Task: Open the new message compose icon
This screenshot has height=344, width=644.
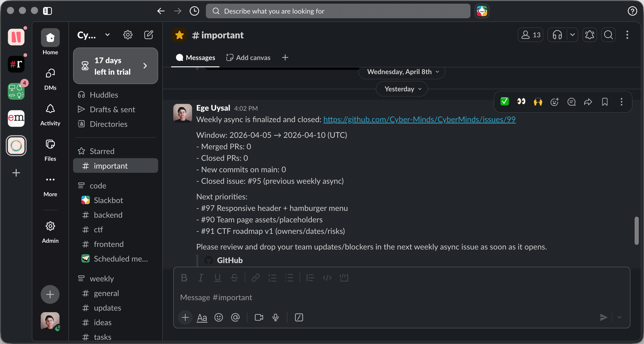Action: 148,35
